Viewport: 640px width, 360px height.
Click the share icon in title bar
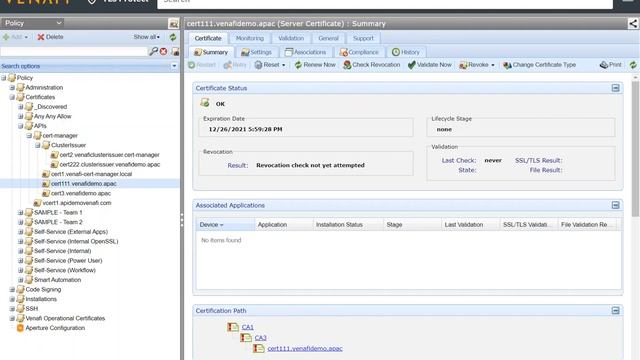pyautogui.click(x=633, y=24)
